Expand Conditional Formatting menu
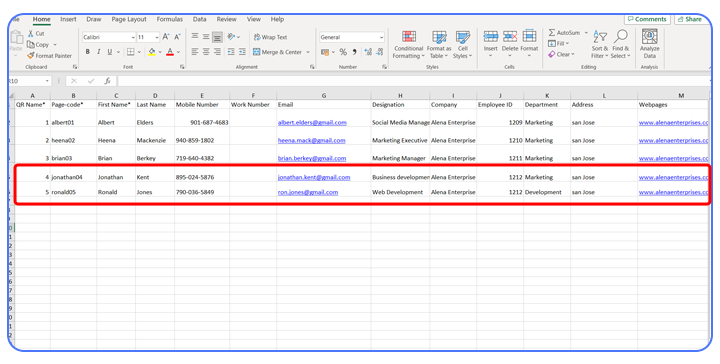The image size is (720, 364). click(x=408, y=45)
